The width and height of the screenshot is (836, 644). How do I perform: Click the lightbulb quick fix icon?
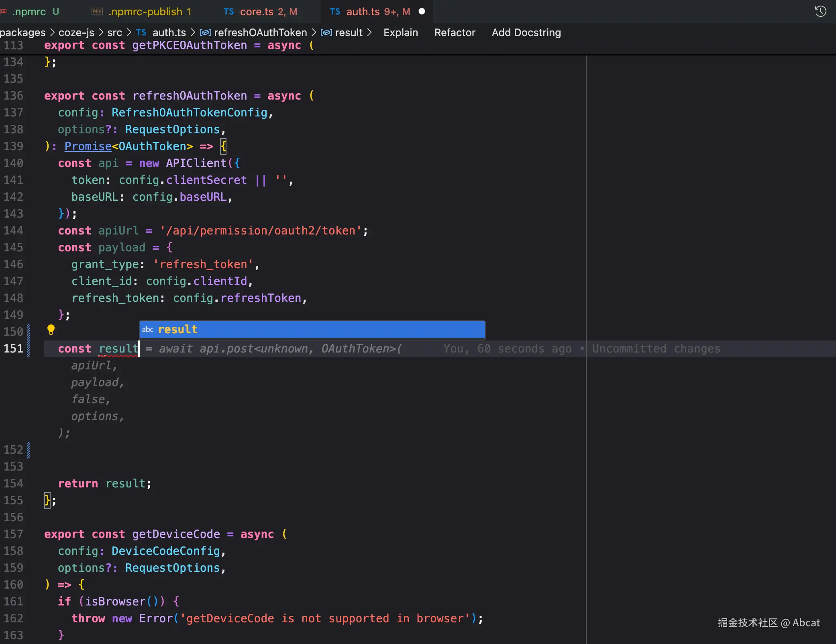[x=51, y=330]
